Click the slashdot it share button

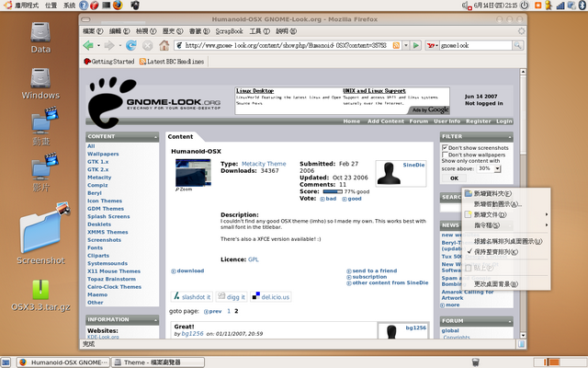(192, 296)
